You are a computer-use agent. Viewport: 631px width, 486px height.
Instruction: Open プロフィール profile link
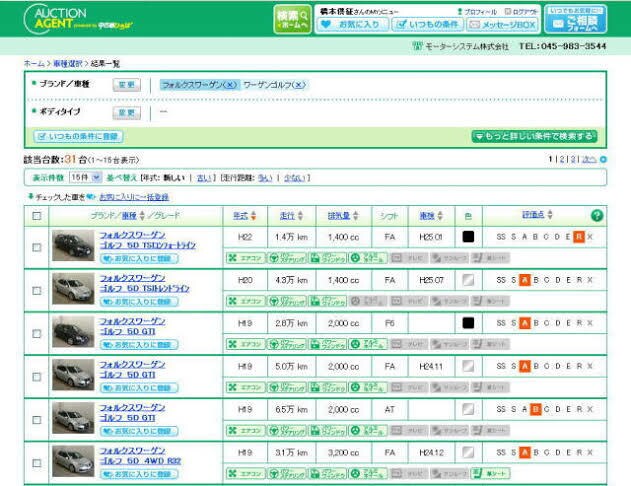pyautogui.click(x=477, y=12)
